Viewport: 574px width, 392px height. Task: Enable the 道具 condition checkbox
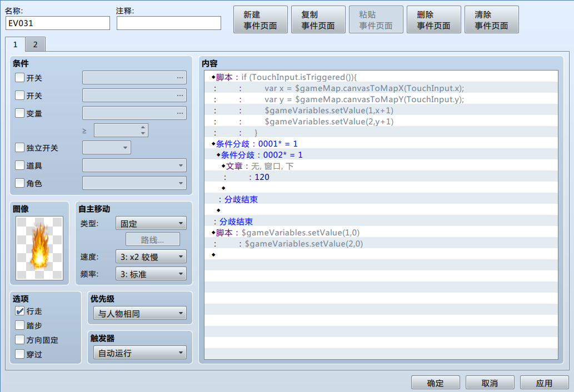[19, 165]
